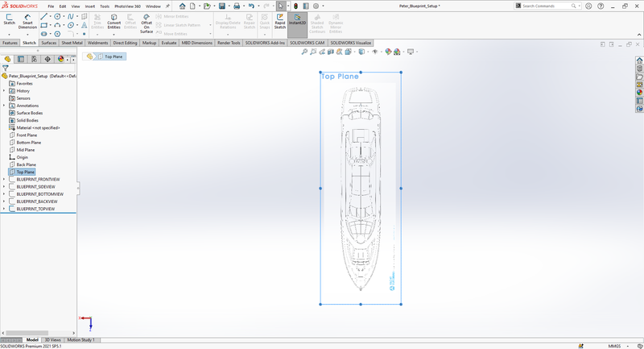Select the Text sketch tool
This screenshot has height=349, width=644.
85,25
